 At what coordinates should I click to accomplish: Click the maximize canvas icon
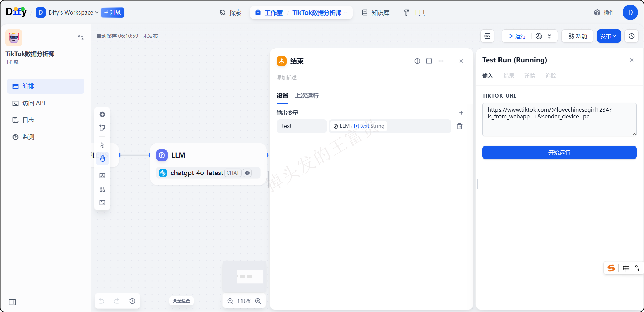point(102,203)
